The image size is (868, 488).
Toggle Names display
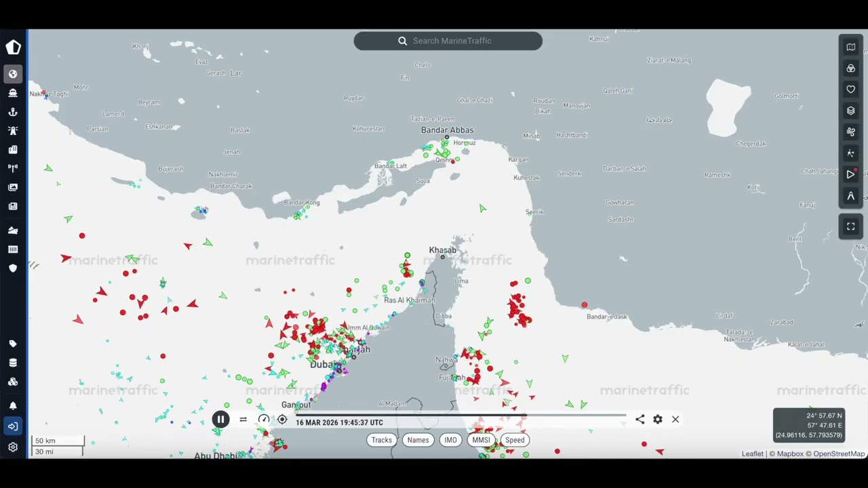pyautogui.click(x=418, y=440)
